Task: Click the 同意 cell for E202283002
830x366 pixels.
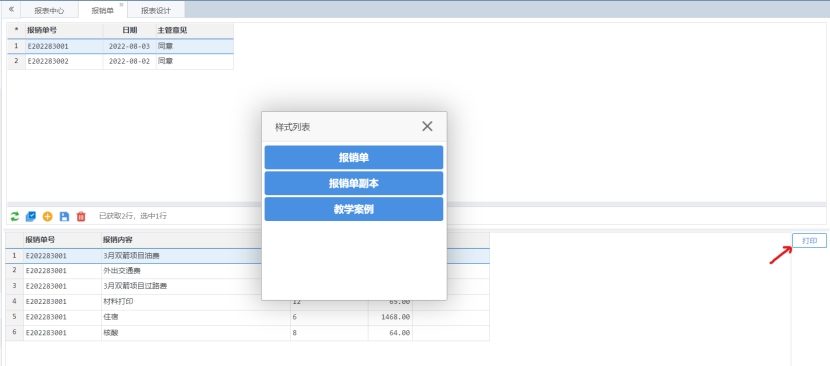Action: click(x=195, y=61)
